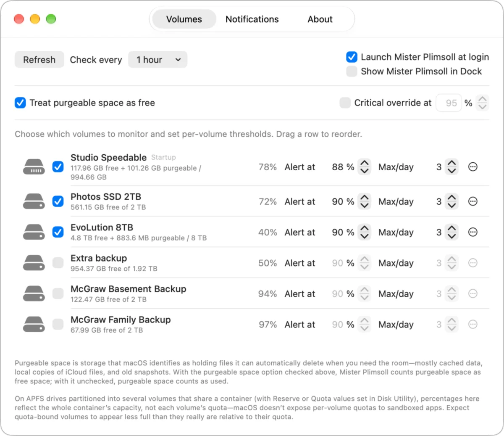Screen dimensions: 504x436
Task: Enable the Critical override checkbox
Action: [345, 103]
